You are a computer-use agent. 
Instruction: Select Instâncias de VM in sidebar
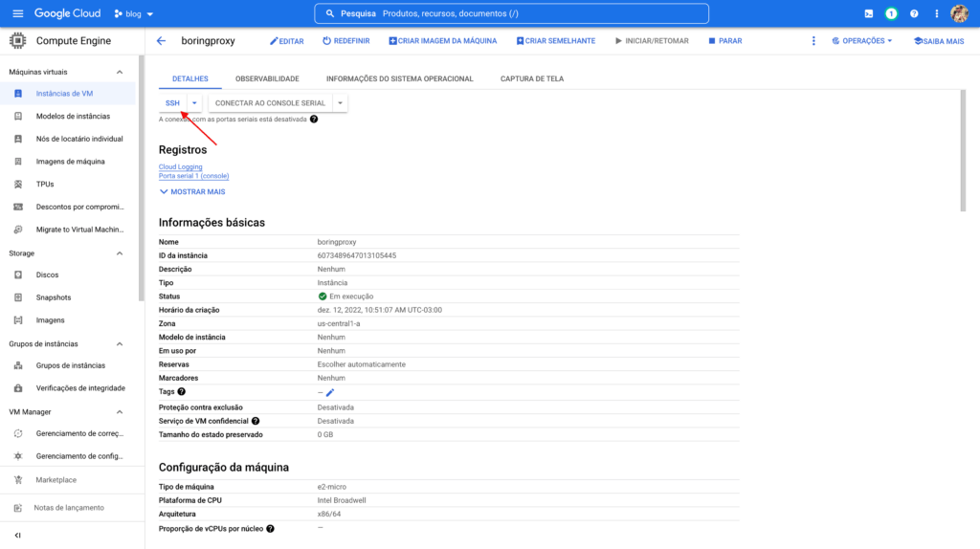point(68,94)
